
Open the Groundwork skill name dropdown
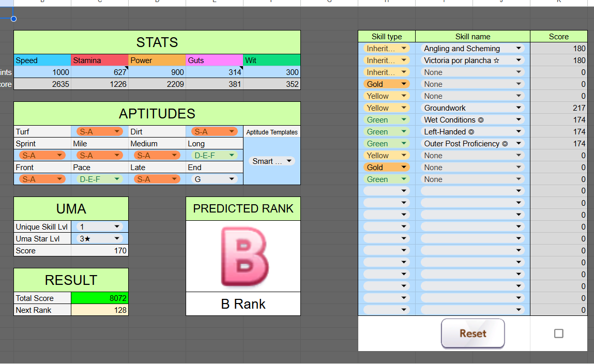473,108
